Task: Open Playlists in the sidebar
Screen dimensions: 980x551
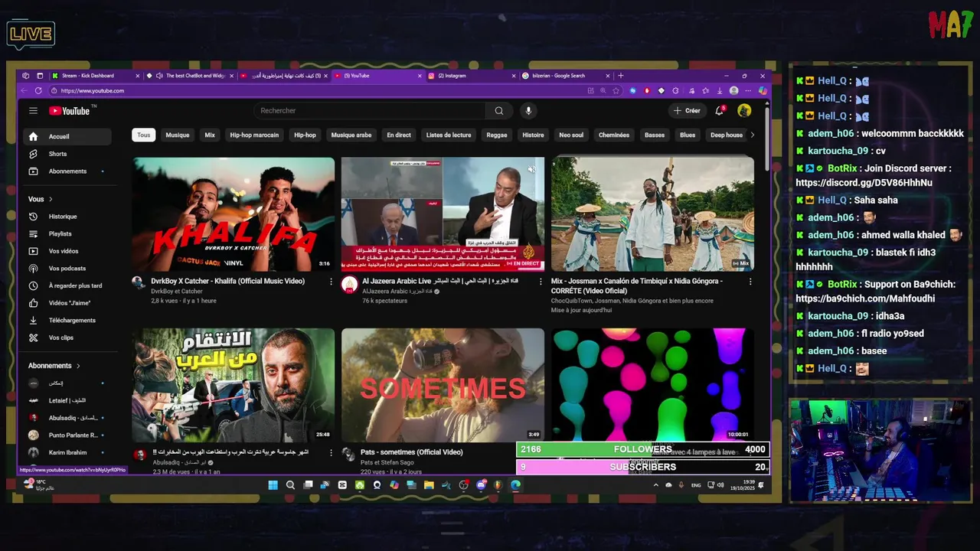Action: pyautogui.click(x=67, y=233)
